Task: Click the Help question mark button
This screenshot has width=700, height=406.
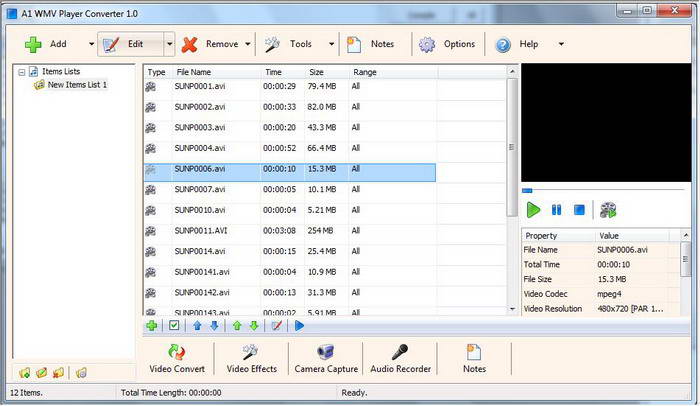Action: pyautogui.click(x=517, y=44)
